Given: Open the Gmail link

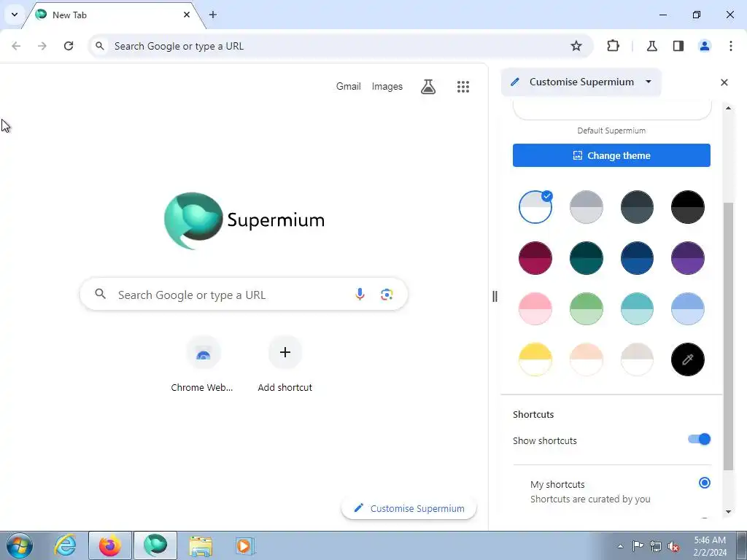Looking at the screenshot, I should tap(348, 86).
